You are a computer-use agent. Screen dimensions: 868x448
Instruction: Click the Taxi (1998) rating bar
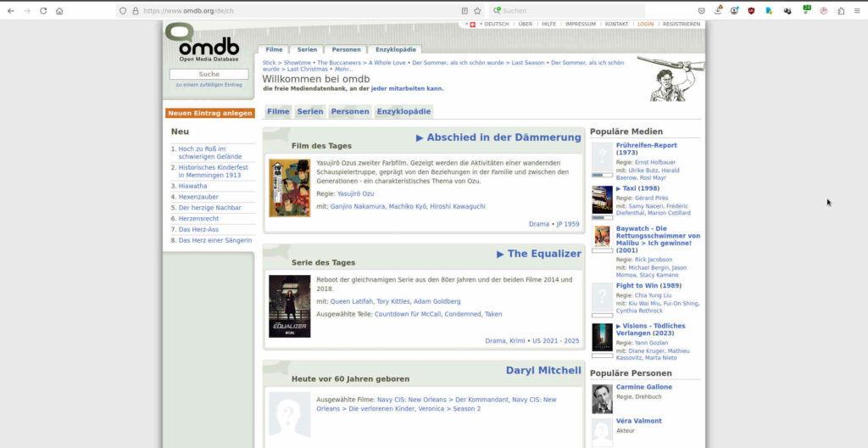(603, 218)
